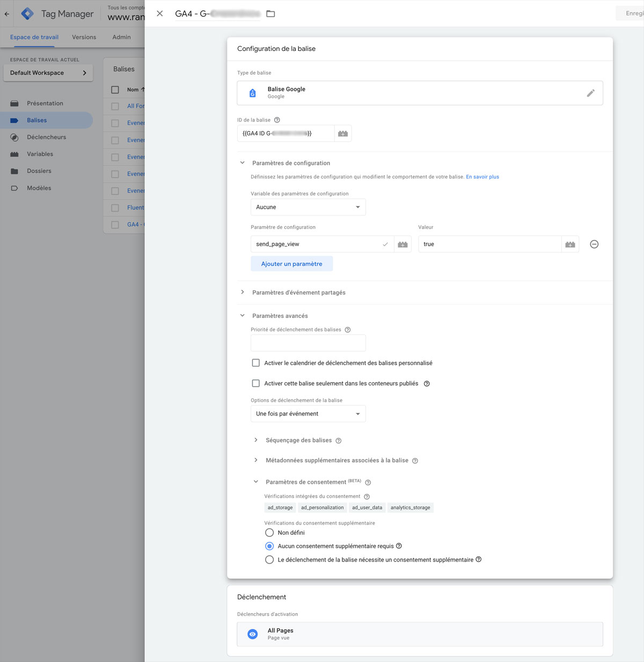Open the Fluent tag link in list
The width and height of the screenshot is (644, 662).
(136, 208)
